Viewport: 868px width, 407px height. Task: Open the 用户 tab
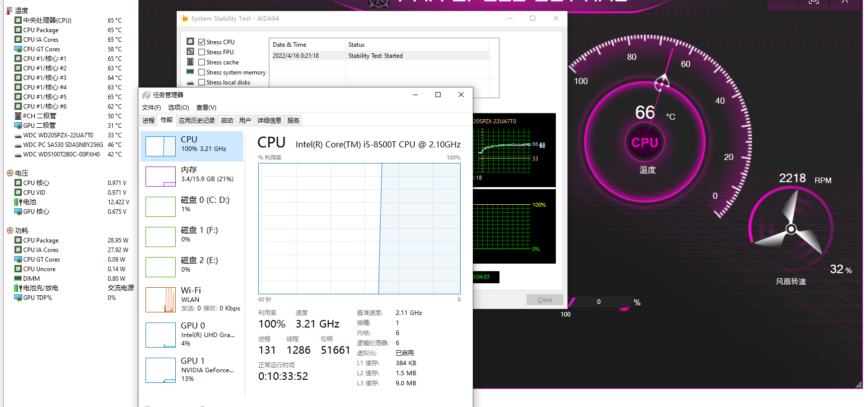245,121
